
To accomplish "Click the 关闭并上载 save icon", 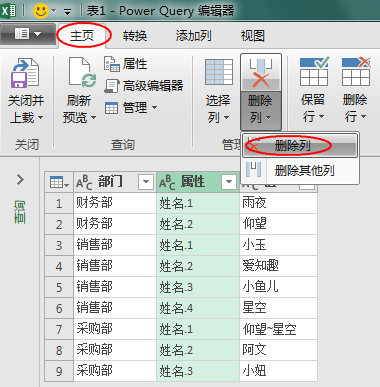I will 25,73.
